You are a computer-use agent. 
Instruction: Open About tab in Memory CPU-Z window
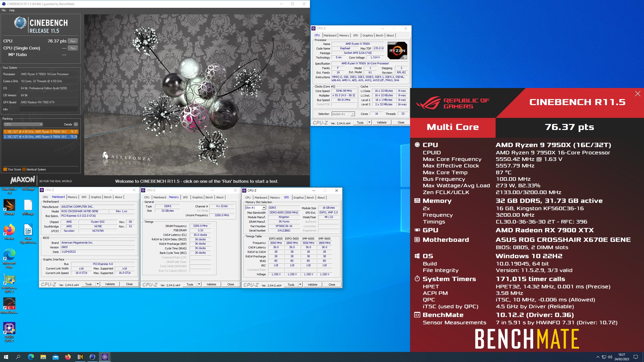(220, 197)
